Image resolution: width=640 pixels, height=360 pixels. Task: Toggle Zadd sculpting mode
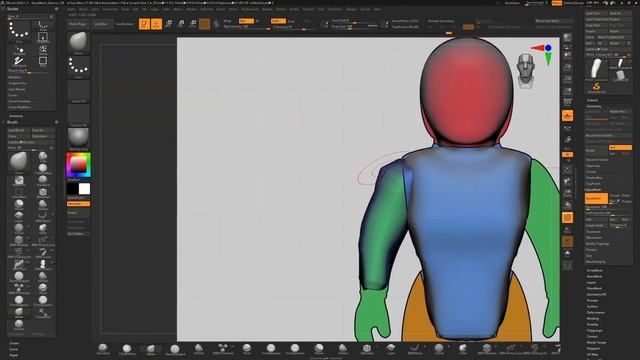coord(278,21)
